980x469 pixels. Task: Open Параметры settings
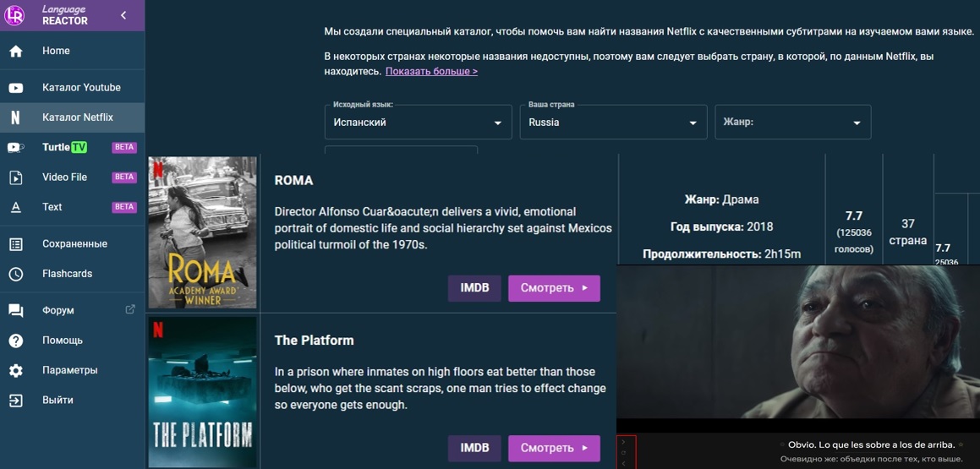[x=73, y=370]
